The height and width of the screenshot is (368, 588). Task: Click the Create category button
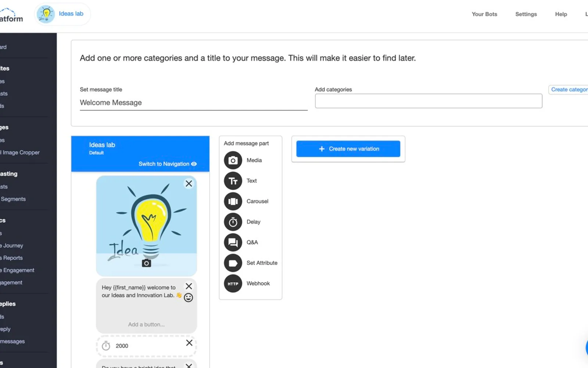pos(569,90)
